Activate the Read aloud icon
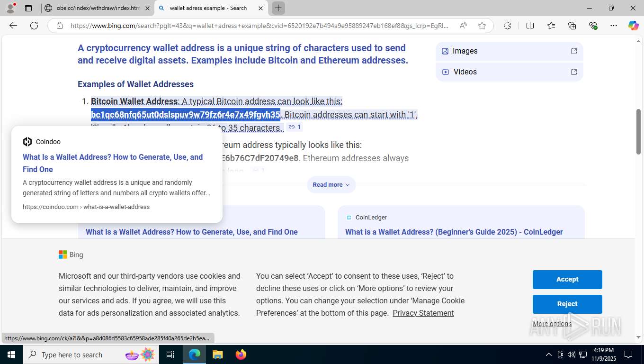 click(463, 26)
